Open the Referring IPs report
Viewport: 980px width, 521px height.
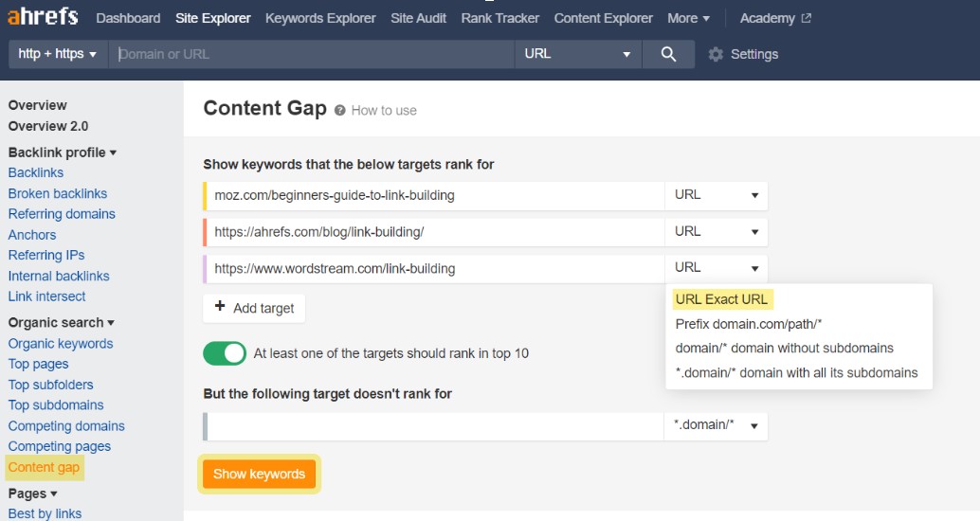(x=46, y=255)
